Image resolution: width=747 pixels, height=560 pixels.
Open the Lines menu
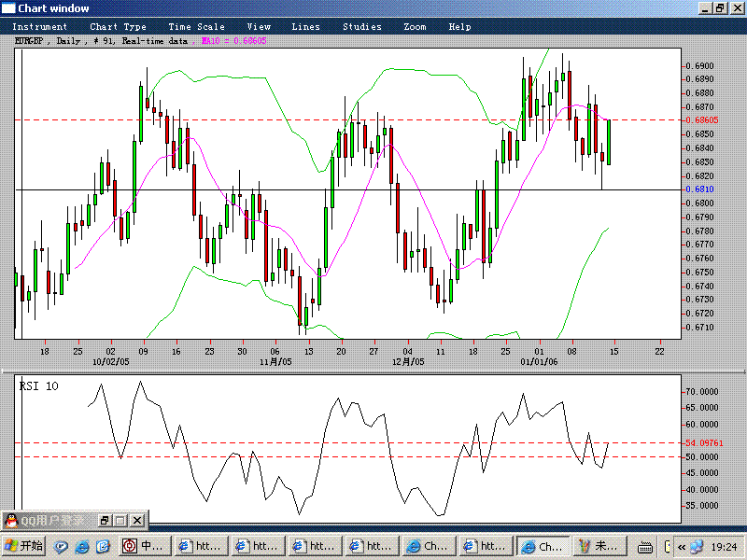[305, 27]
